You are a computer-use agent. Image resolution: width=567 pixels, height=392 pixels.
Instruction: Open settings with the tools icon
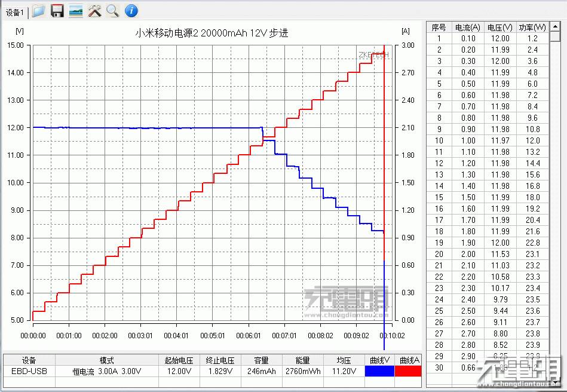pos(95,11)
